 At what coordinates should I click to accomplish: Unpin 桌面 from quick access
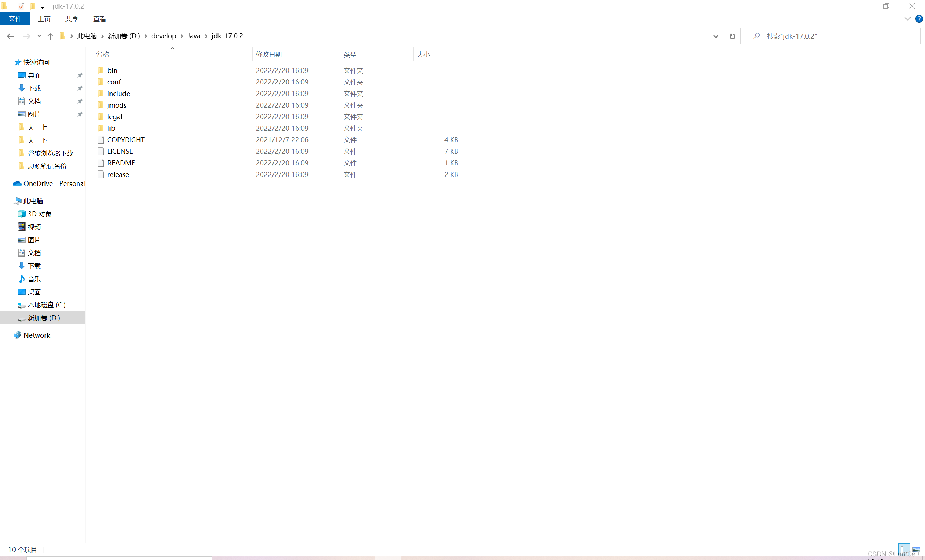coord(80,75)
